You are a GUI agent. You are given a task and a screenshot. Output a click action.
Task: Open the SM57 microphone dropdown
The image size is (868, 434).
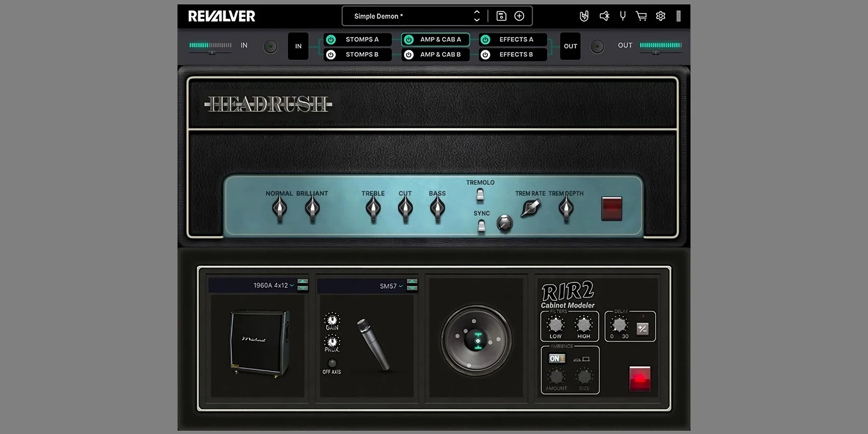pos(391,286)
